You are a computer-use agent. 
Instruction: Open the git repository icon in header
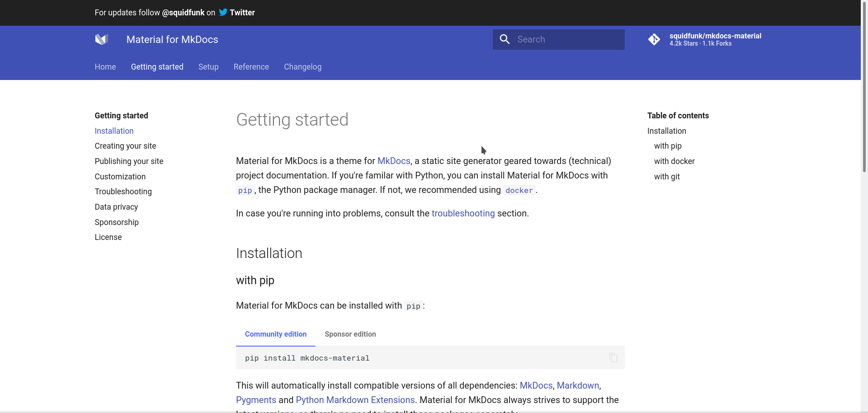[x=654, y=40]
